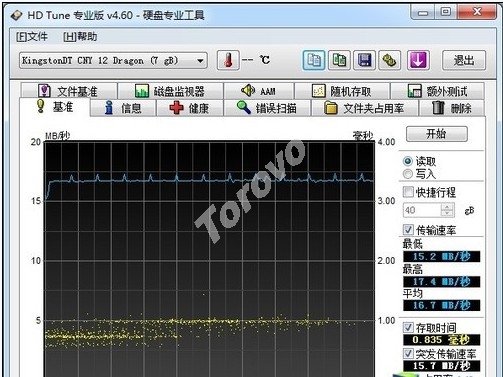Open options with the wrench icon
Screen dimensions: 503x377
[x=389, y=60]
